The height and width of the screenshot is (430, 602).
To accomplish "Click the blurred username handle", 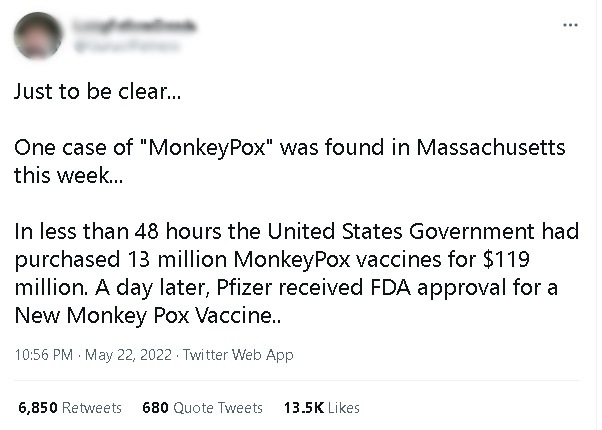I will (120, 44).
